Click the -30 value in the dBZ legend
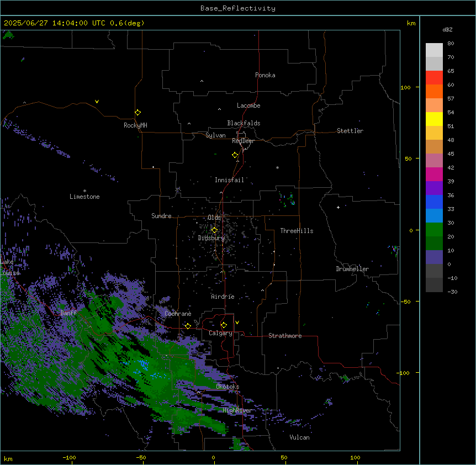Screen dimensions: 476x465 pos(452,292)
